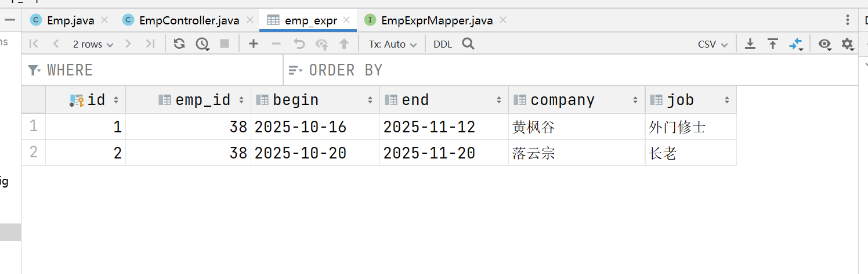Open the auto-refresh clock icon

coord(202,44)
